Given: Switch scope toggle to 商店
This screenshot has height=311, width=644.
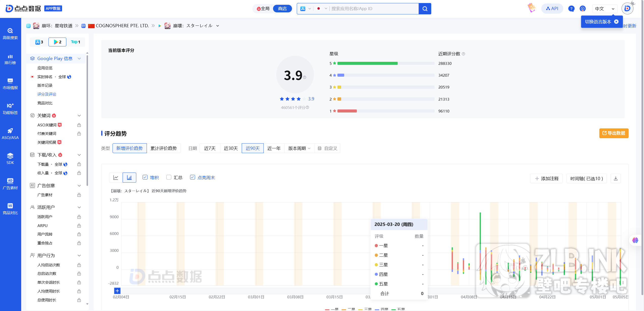Looking at the screenshot, I should 282,9.
